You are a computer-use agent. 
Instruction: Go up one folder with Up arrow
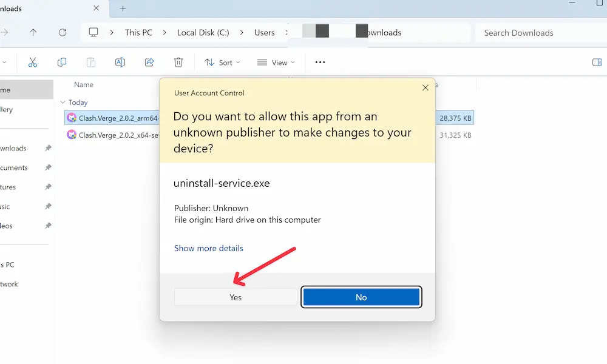point(33,33)
